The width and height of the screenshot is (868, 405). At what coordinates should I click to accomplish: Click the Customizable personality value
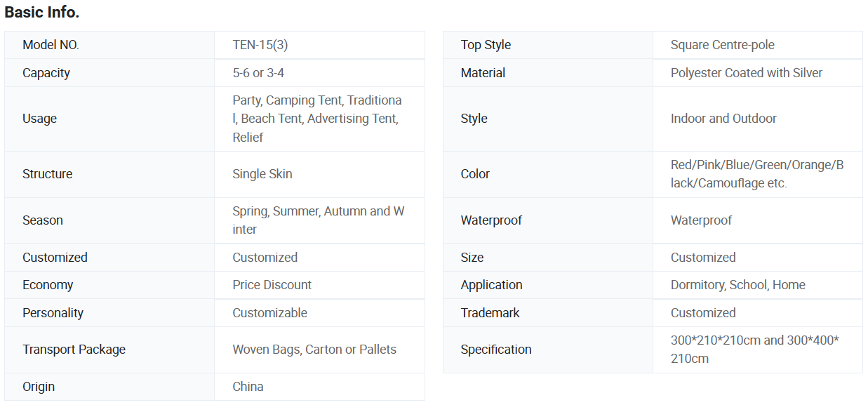pyautogui.click(x=270, y=313)
